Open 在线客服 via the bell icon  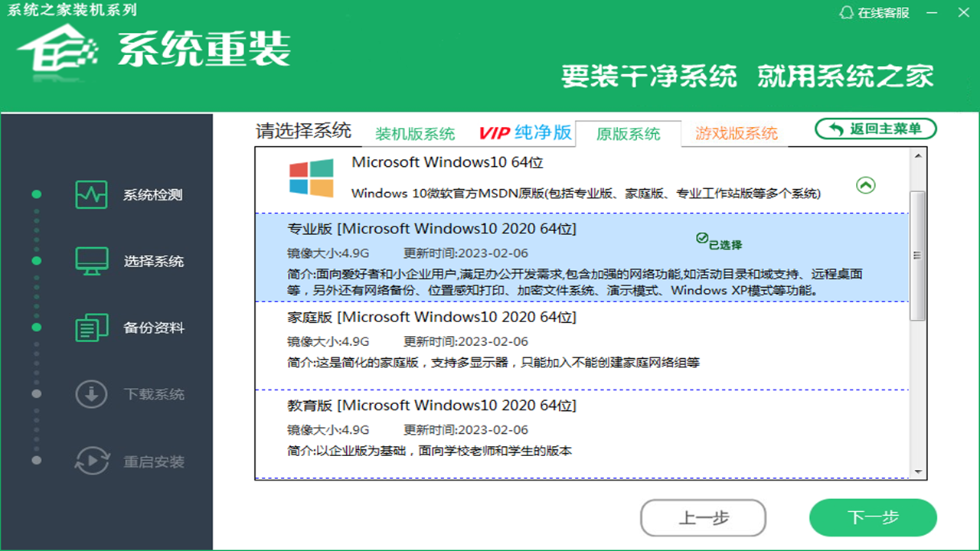click(847, 12)
